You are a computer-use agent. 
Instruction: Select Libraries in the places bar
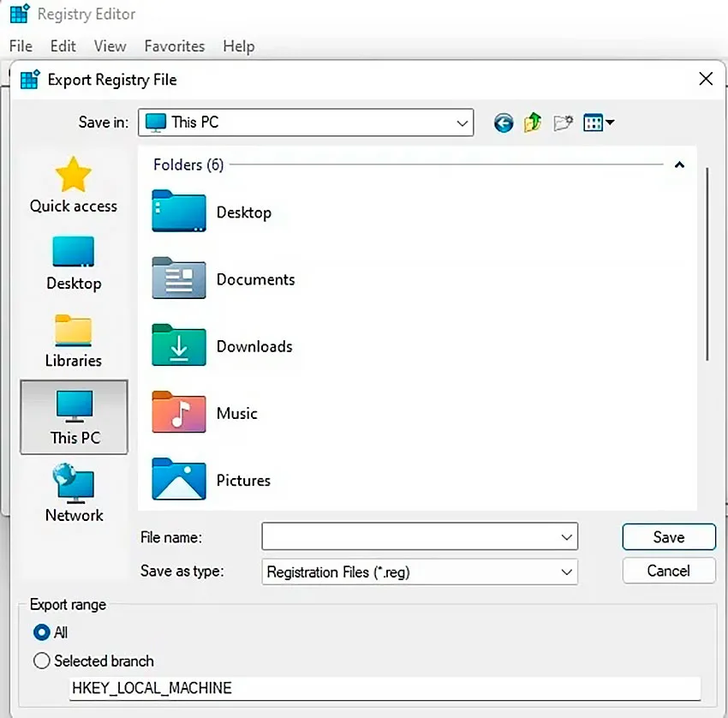74,341
